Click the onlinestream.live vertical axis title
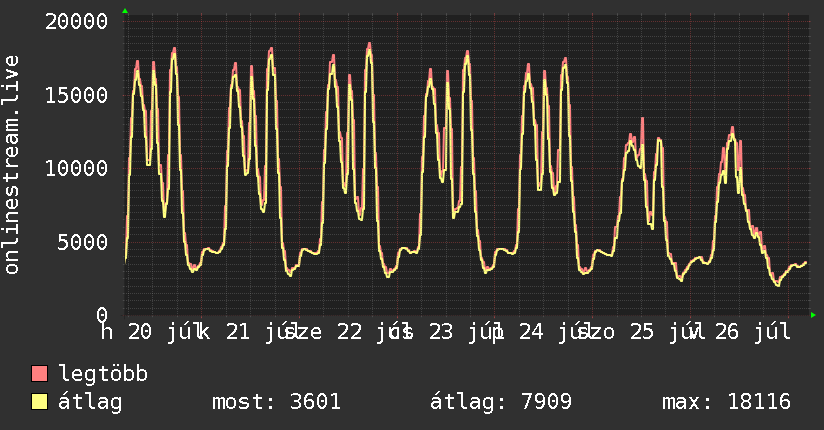The image size is (824, 430). coord(11,165)
